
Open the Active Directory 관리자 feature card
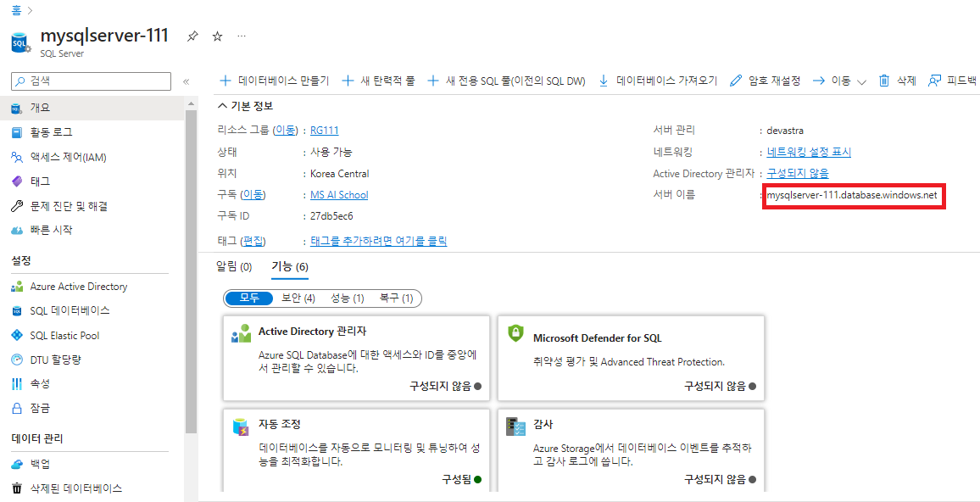click(356, 358)
